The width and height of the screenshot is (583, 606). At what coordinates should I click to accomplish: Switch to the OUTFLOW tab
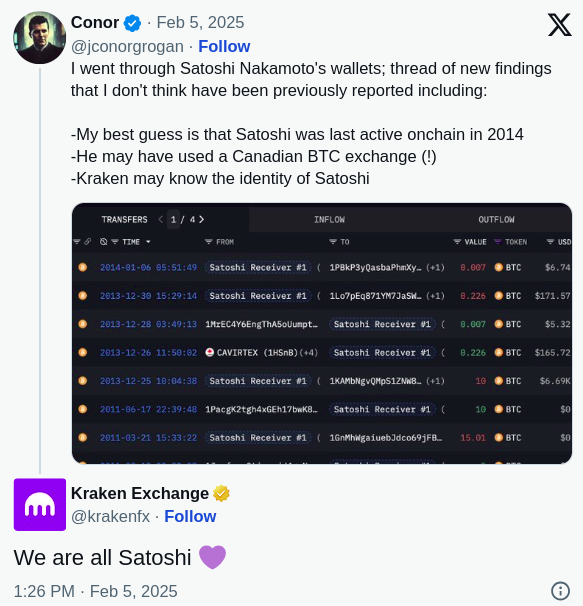click(x=496, y=220)
